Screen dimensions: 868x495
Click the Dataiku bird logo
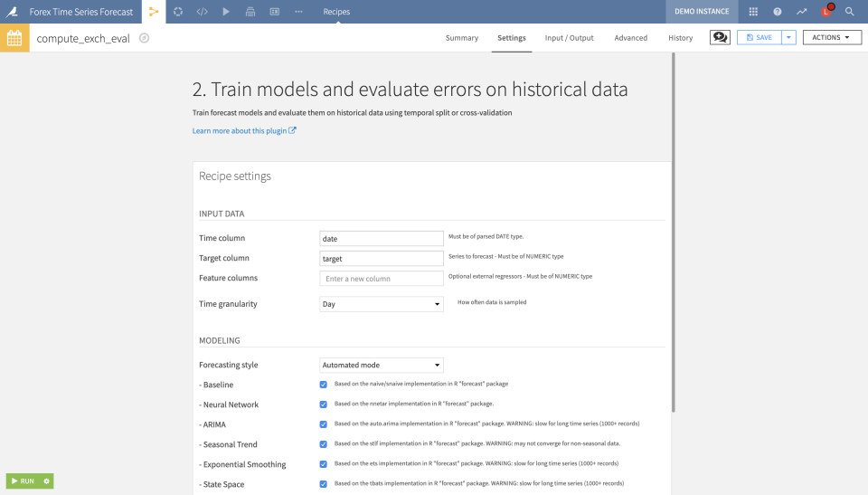click(12, 11)
